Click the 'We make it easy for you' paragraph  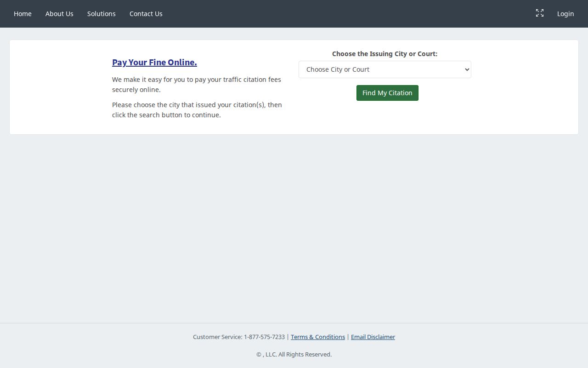(x=197, y=85)
